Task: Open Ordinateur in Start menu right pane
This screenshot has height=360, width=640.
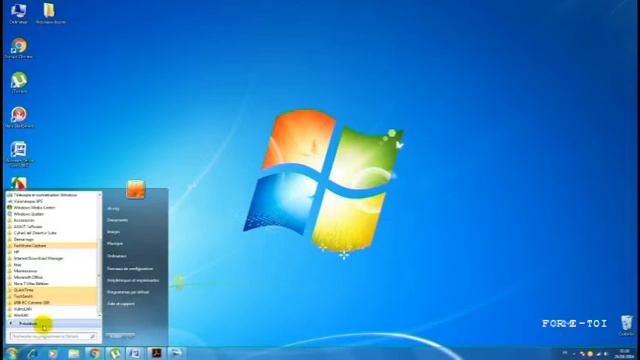Action: click(x=117, y=256)
